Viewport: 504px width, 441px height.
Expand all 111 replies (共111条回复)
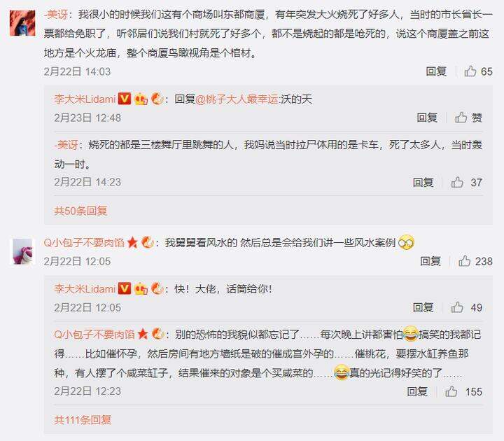[x=83, y=420]
